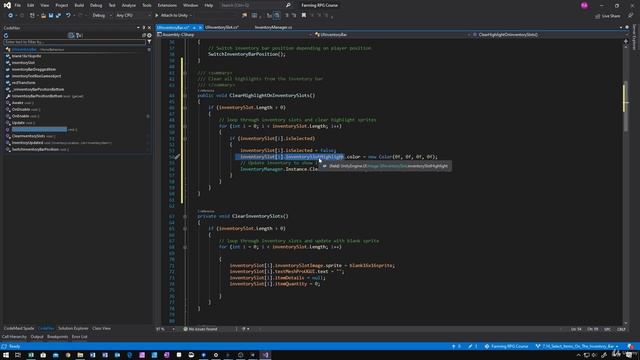The image size is (640, 360).
Task: Open the Call Hierarchy tab
Action: pyautogui.click(x=14, y=337)
